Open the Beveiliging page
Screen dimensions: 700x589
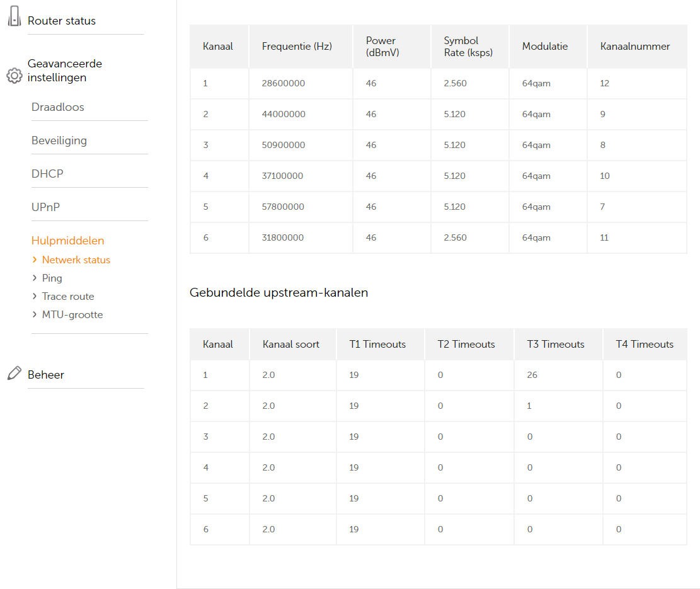(x=59, y=140)
